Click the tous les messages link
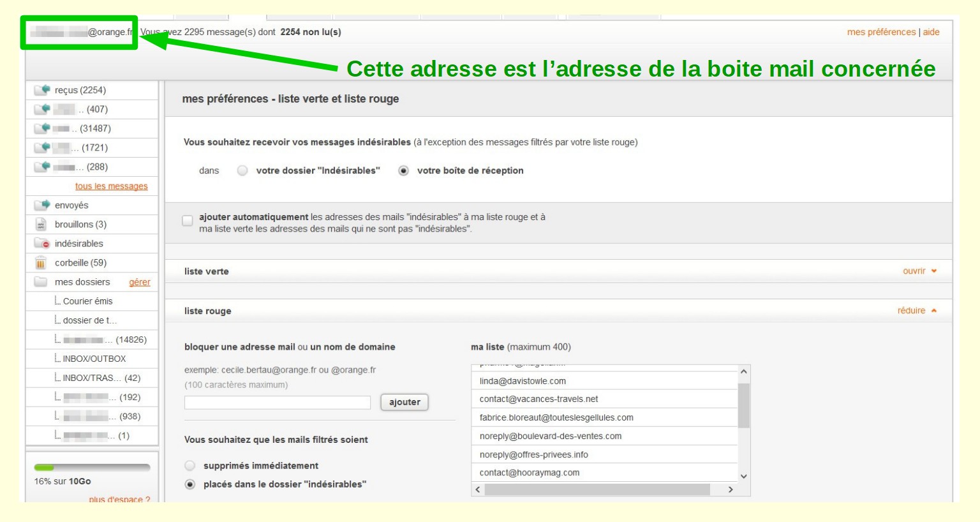This screenshot has width=980, height=522. tap(111, 186)
